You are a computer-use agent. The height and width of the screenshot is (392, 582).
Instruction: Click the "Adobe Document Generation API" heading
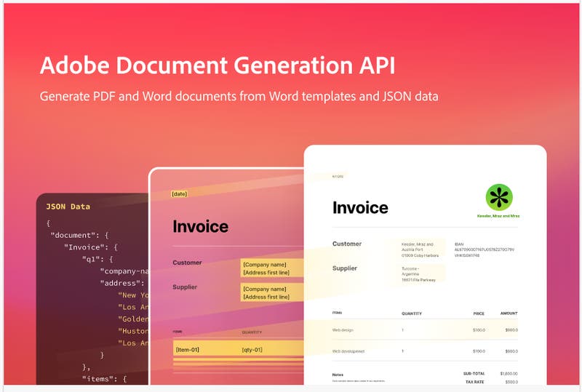coord(218,65)
